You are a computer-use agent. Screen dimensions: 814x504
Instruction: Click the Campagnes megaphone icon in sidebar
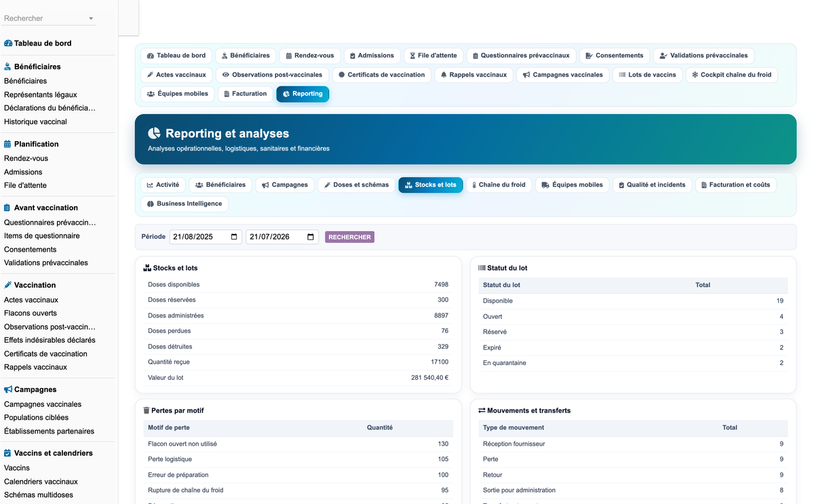click(x=8, y=389)
